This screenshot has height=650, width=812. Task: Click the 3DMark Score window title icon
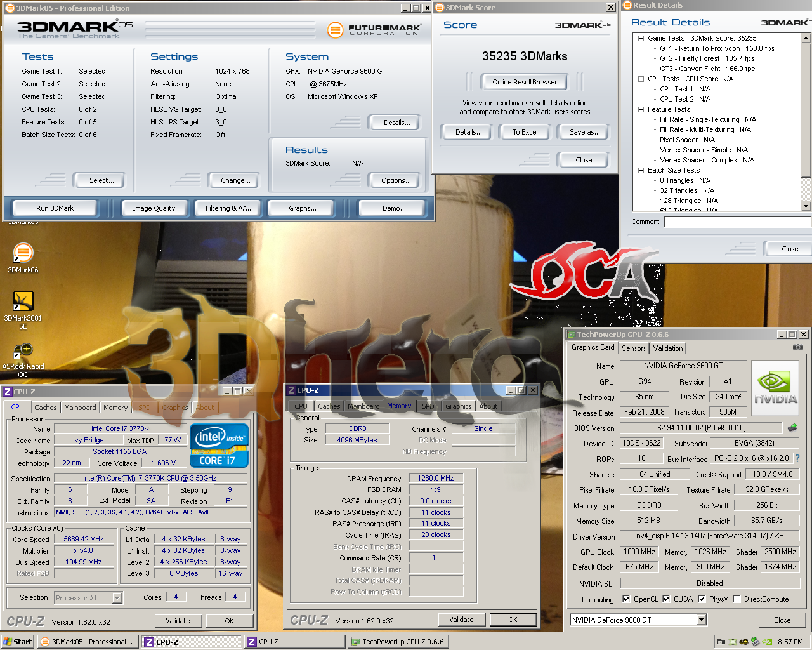pyautogui.click(x=440, y=8)
